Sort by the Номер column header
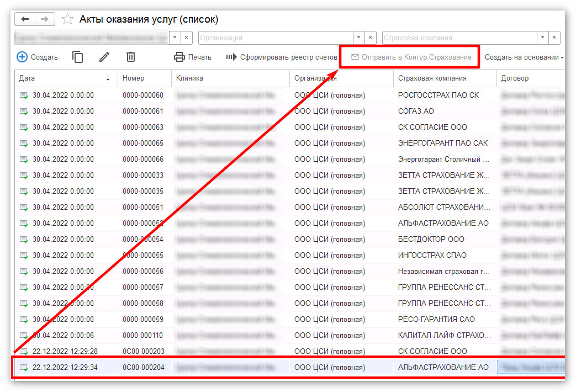 pos(145,78)
